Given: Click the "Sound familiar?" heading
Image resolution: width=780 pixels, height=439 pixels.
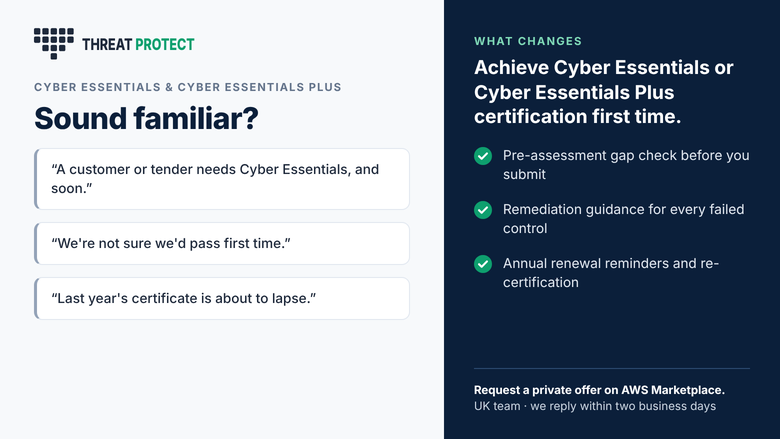Looking at the screenshot, I should coord(146,118).
